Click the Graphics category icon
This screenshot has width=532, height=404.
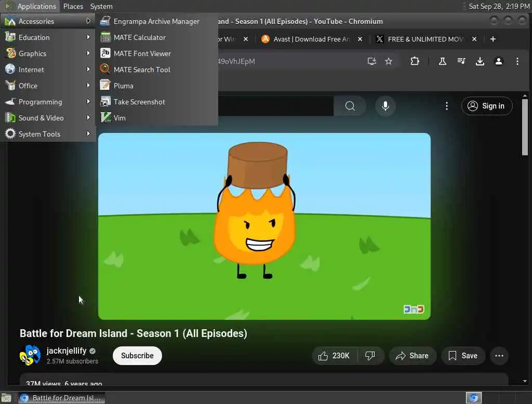(10, 53)
